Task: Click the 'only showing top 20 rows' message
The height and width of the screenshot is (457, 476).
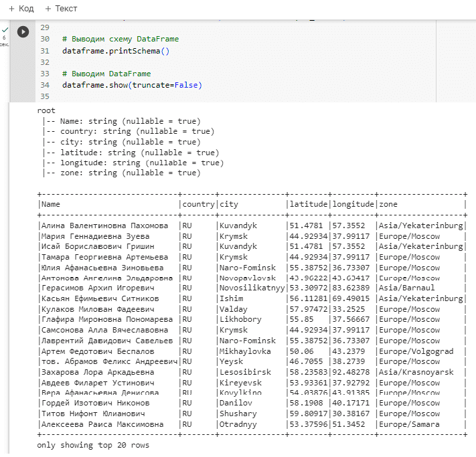Action: point(93,446)
